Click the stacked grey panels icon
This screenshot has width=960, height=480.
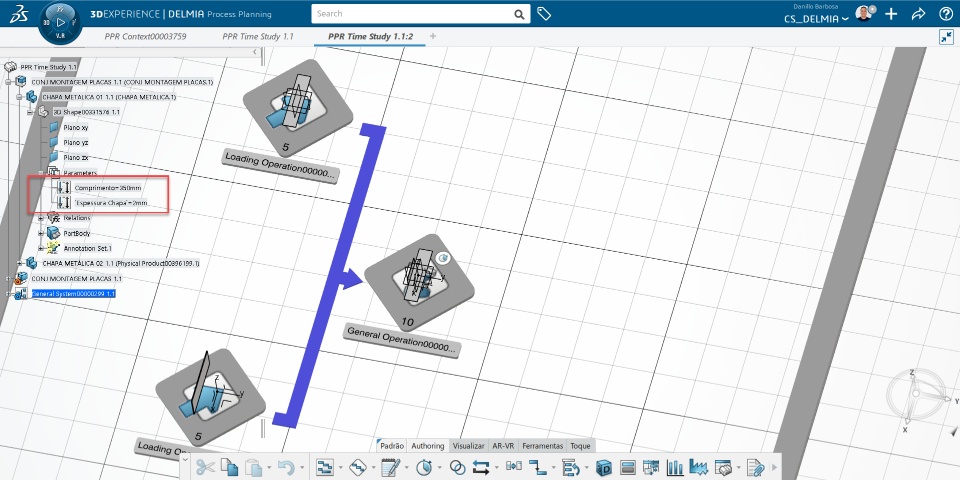pyautogui.click(x=628, y=468)
